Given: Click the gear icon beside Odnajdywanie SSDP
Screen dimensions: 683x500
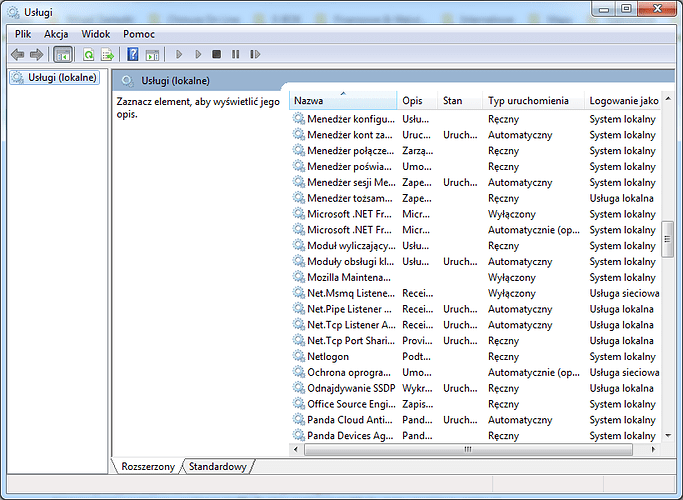Looking at the screenshot, I should click(x=298, y=388).
